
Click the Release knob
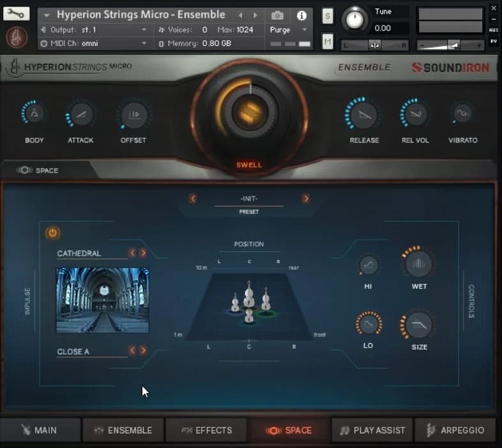click(364, 114)
